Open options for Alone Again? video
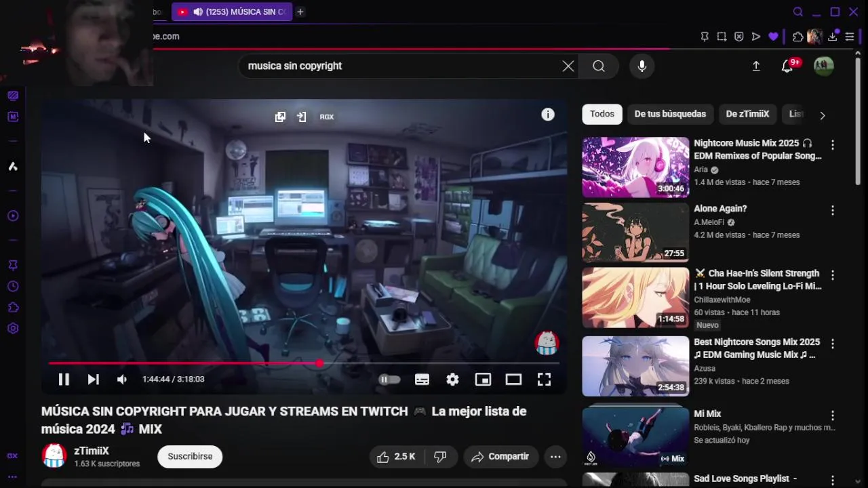 click(833, 210)
